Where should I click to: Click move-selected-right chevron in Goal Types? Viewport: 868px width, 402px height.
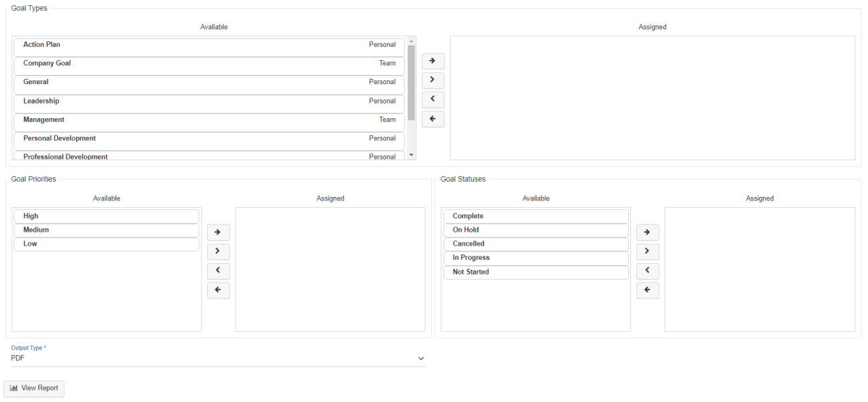[433, 80]
